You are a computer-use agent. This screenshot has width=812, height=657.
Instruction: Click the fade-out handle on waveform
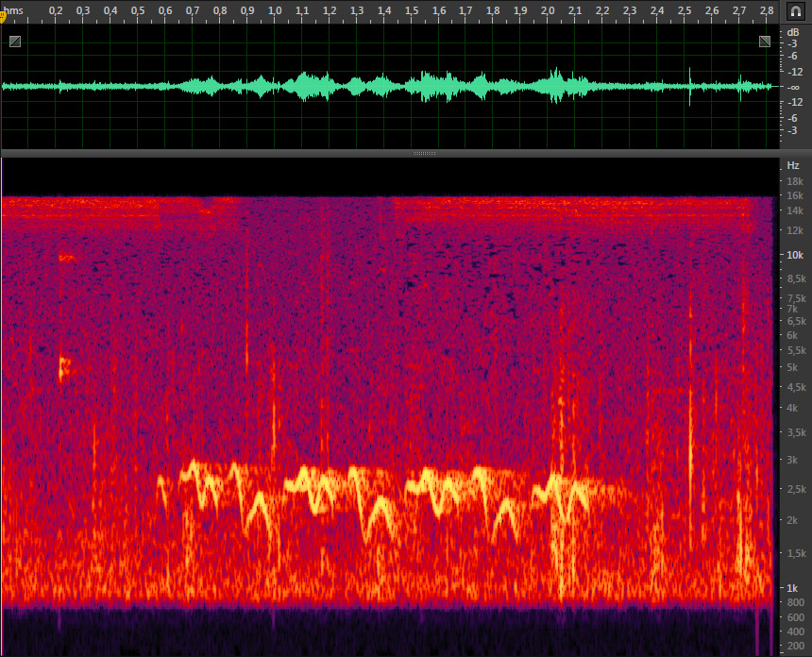click(765, 42)
